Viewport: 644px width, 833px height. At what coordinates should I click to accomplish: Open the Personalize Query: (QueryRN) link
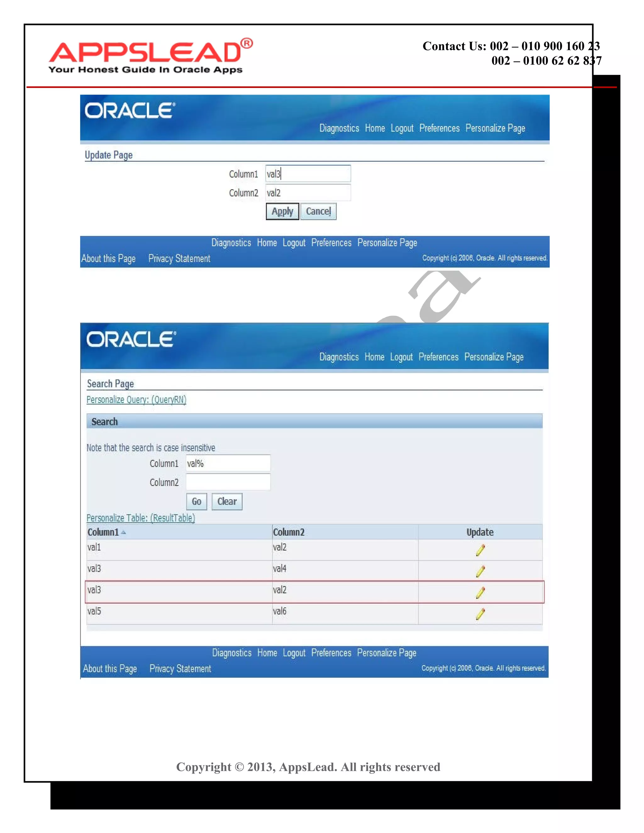pos(136,400)
